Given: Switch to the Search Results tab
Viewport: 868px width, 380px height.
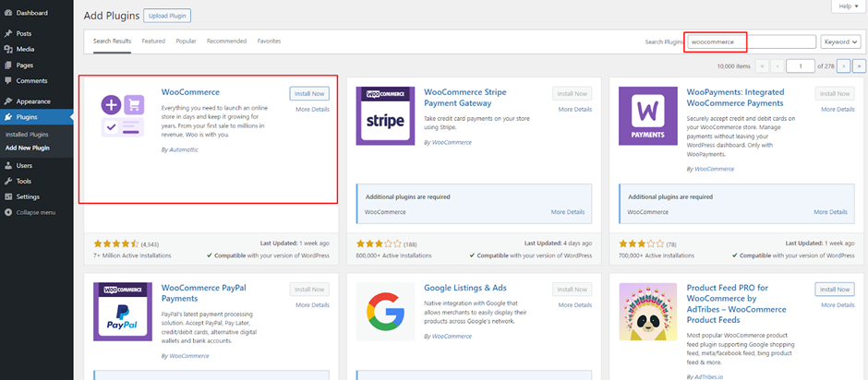Looking at the screenshot, I should pos(112,42).
